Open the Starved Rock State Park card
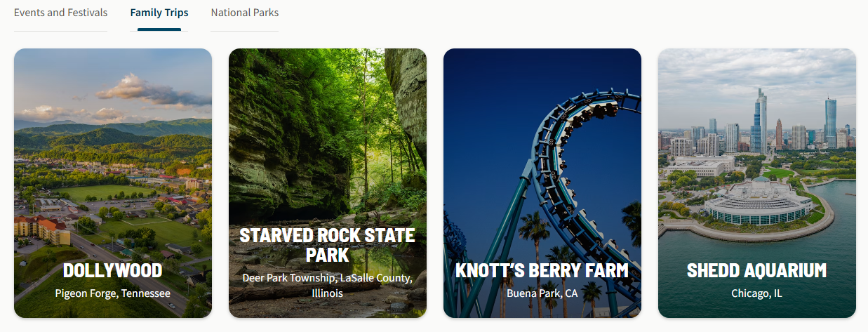 click(x=328, y=183)
